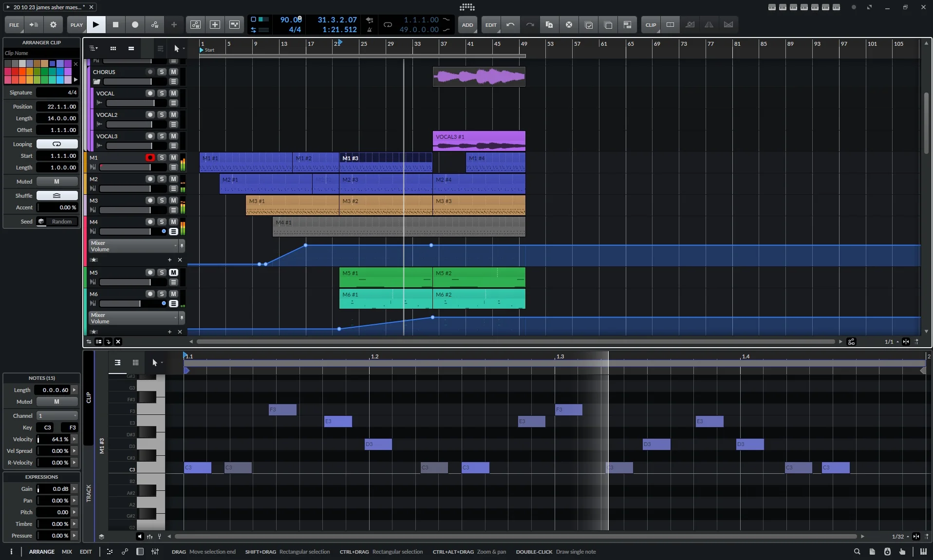
Task: Switch to the MIX view
Action: pos(67,552)
